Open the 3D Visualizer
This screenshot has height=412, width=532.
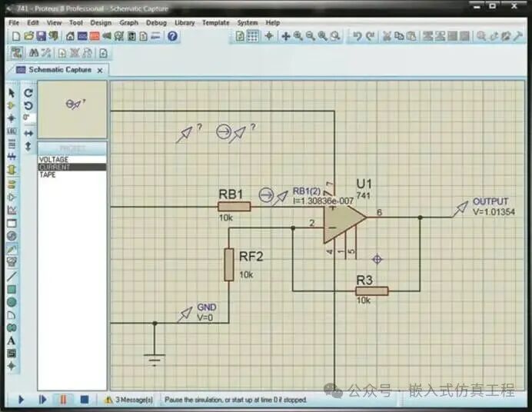click(107, 36)
